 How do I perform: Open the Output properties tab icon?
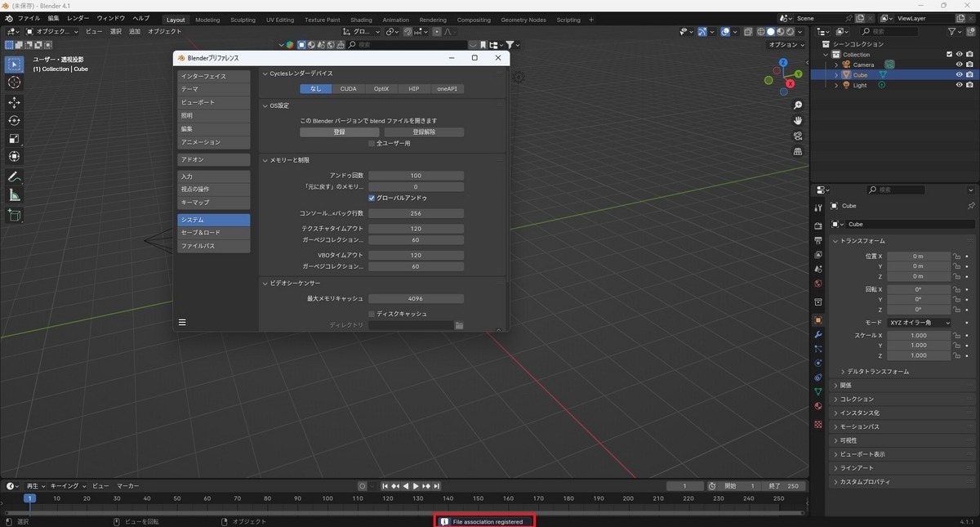tap(817, 240)
